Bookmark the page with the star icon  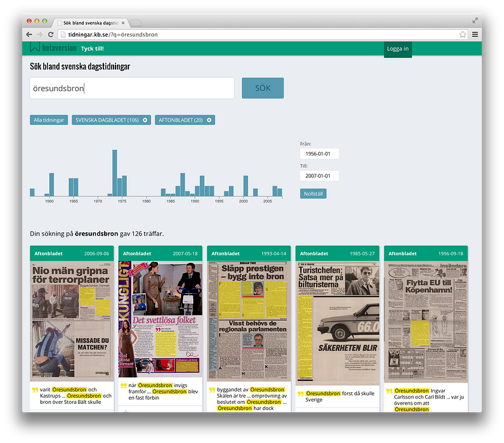click(x=463, y=34)
